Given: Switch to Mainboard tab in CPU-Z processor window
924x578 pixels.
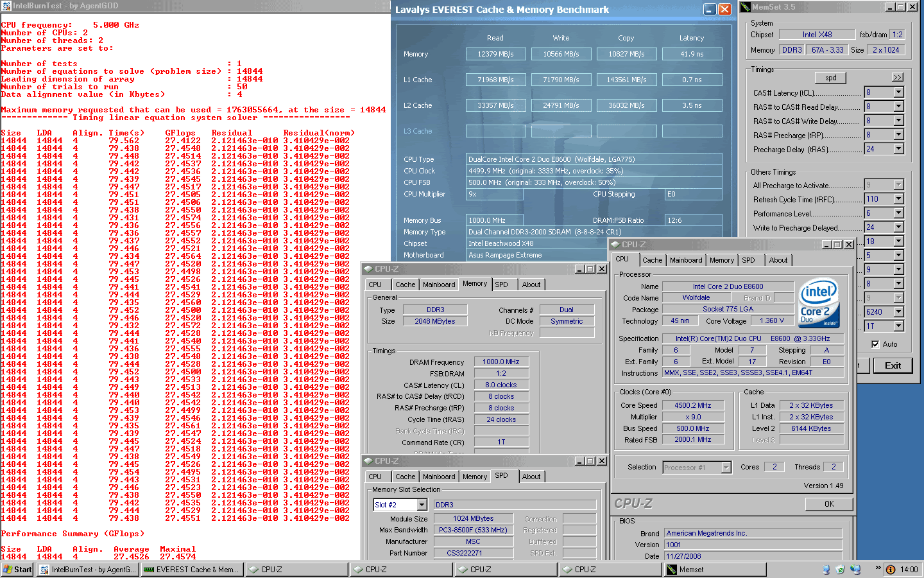Looking at the screenshot, I should (686, 261).
